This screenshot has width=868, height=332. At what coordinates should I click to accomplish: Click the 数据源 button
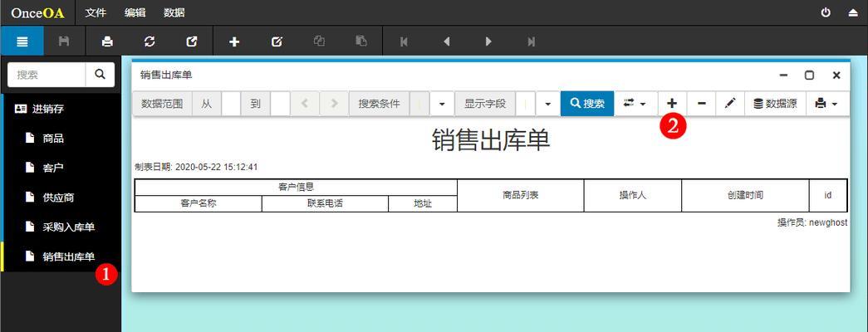(775, 104)
